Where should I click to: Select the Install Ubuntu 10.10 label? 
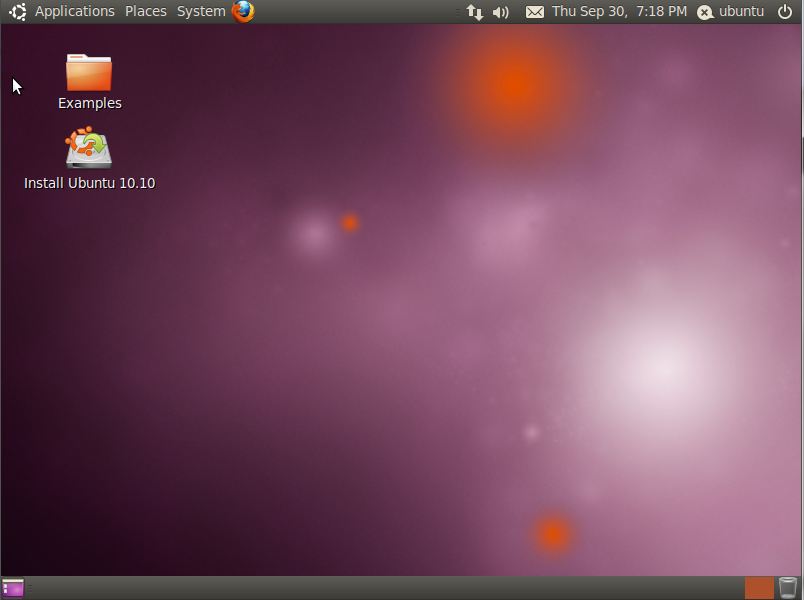tap(90, 183)
